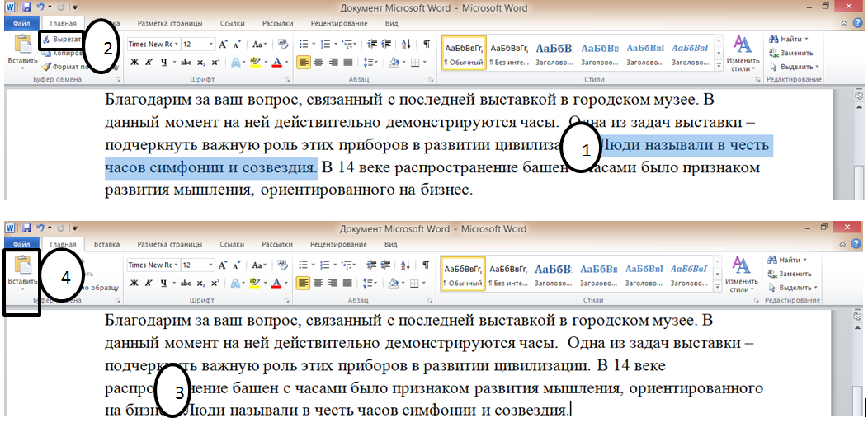Expand the Выделить dropdown in lower window
This screenshot has height=432, width=868.
click(x=817, y=288)
